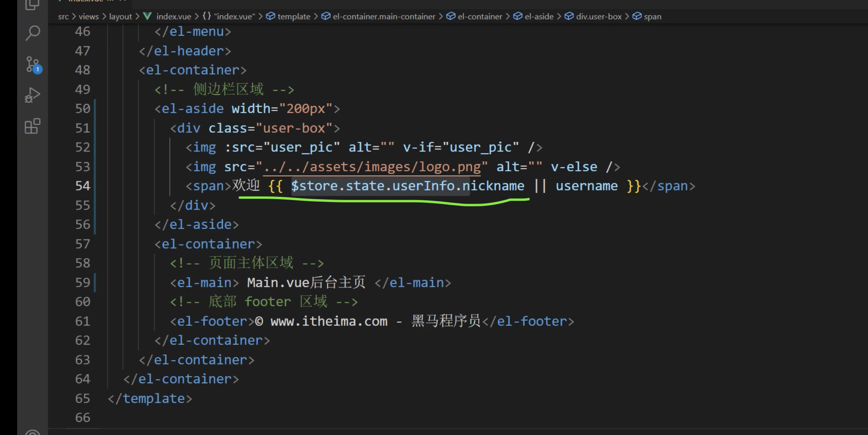868x435 pixels.
Task: Select the "index.vue" object breadcrumb
Action: (x=228, y=16)
